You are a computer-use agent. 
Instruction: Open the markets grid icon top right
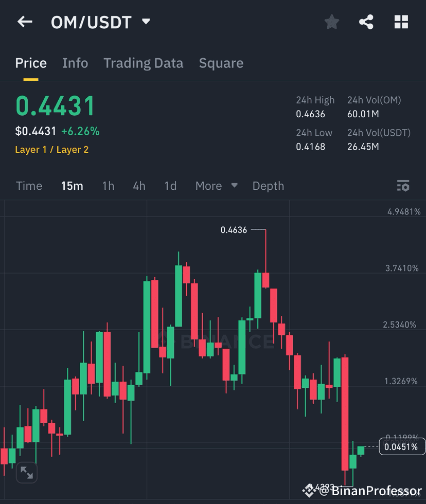point(401,22)
